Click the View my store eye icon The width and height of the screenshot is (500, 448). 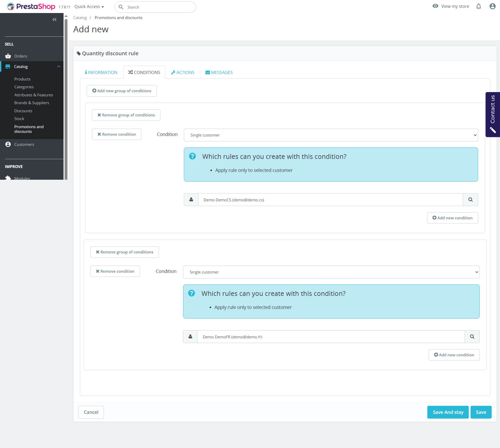tap(435, 6)
